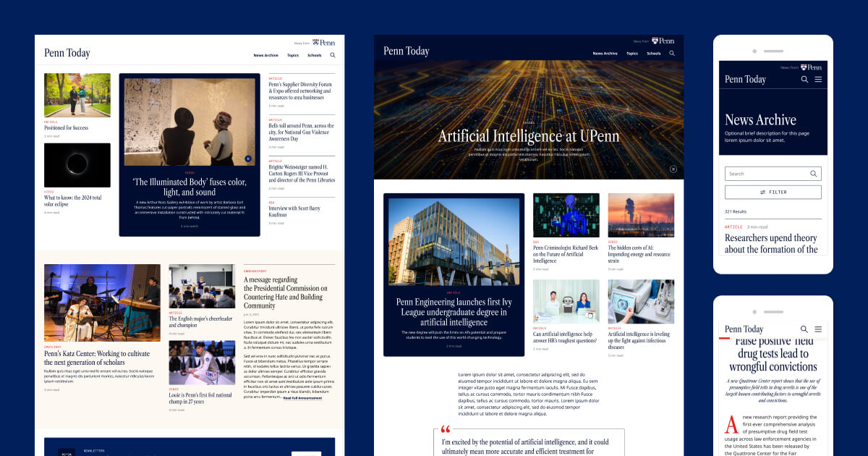Open the 'Louie is Penn's first foil national champ' headline
Screen dimensions: 868x456
click(x=200, y=398)
